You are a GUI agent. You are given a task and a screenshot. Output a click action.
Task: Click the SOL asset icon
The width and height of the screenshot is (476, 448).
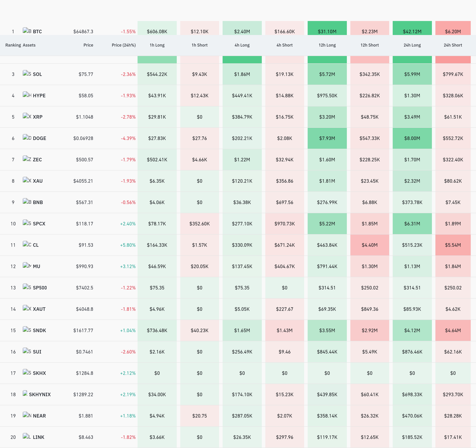tap(27, 73)
